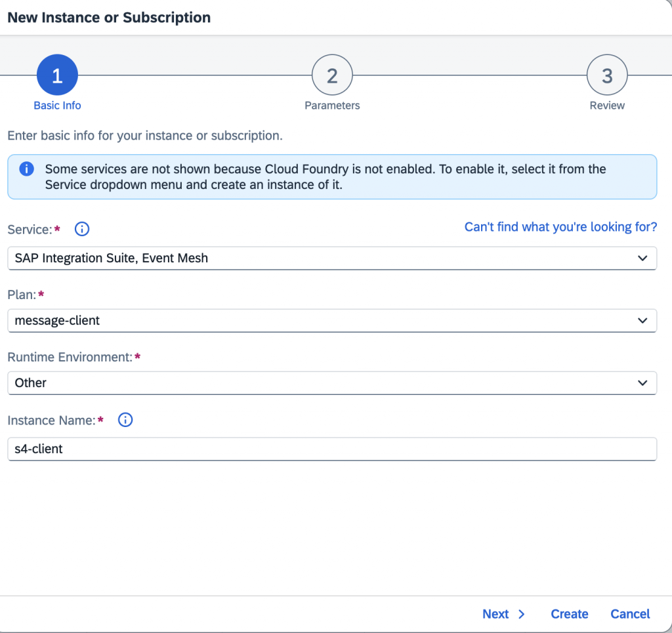Viewport: 672px width, 633px height.
Task: Click the Runtime Environment field showing Other
Action: [332, 383]
